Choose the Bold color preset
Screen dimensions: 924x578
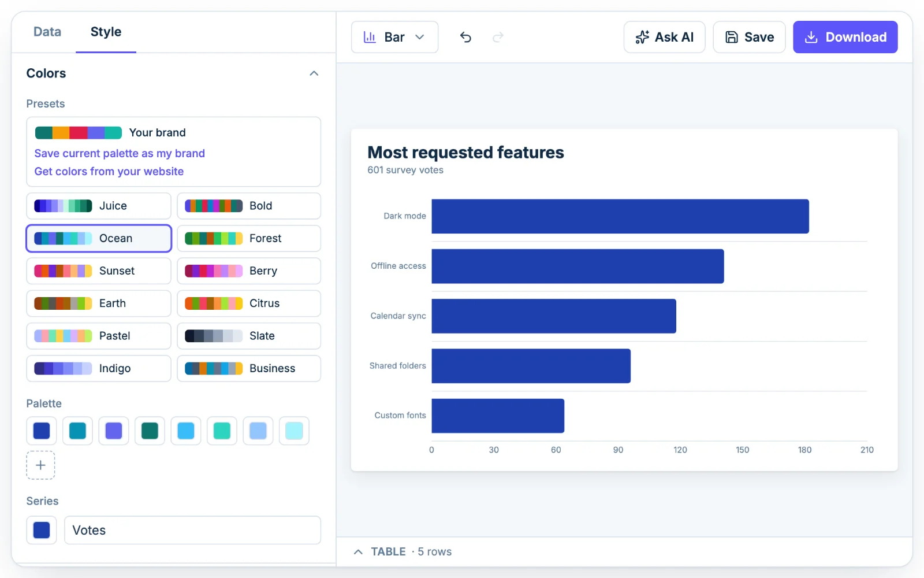[249, 206]
